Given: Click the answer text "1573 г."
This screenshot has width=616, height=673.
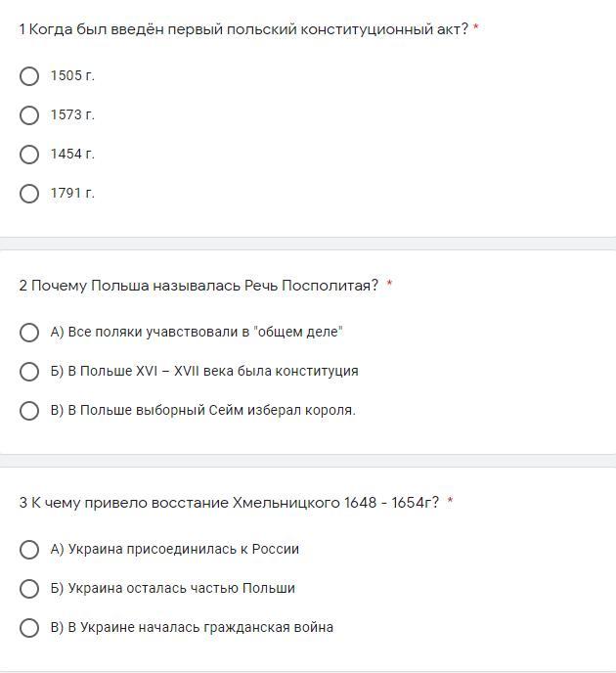Looking at the screenshot, I should coord(72,115).
